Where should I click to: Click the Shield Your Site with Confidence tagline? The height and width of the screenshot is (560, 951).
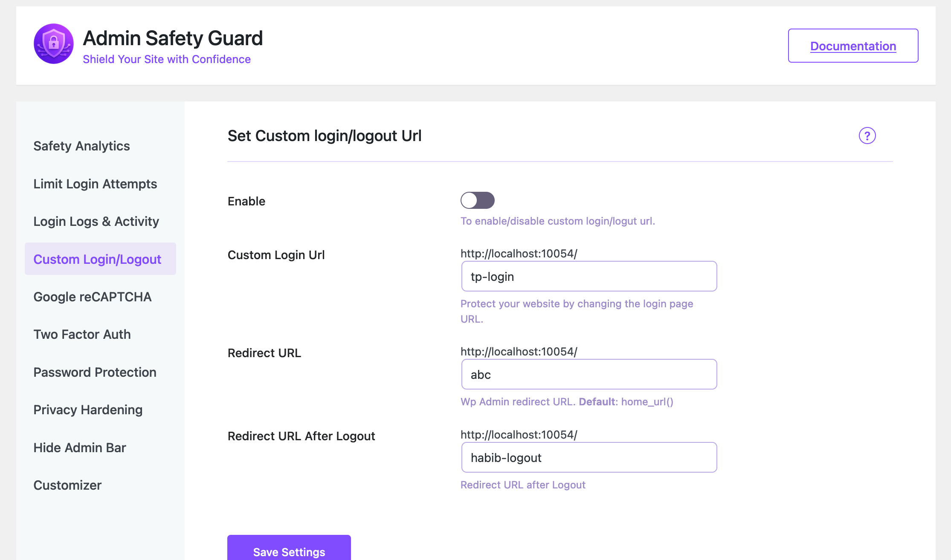pos(167,59)
